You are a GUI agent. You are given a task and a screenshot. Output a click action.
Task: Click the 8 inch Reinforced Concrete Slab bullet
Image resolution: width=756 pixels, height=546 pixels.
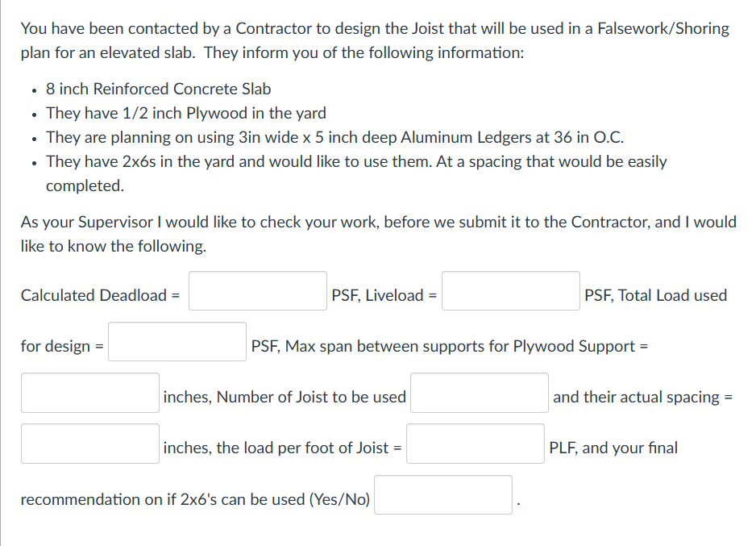pos(157,89)
